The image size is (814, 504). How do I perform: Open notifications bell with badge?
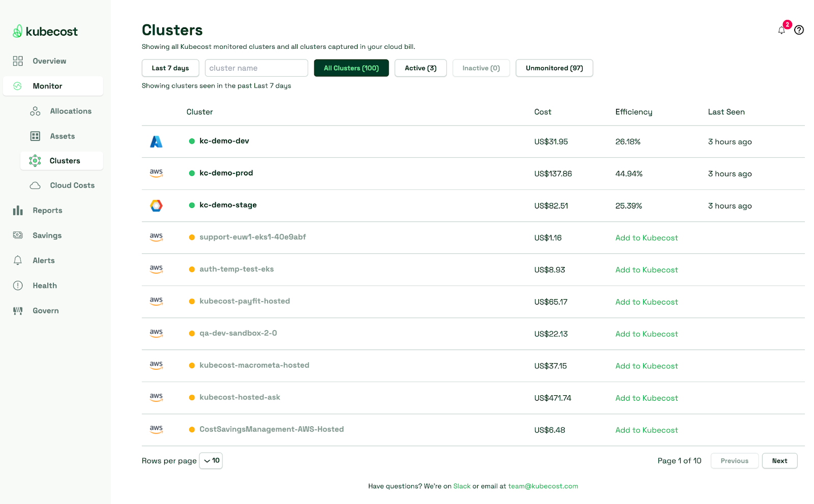click(781, 30)
